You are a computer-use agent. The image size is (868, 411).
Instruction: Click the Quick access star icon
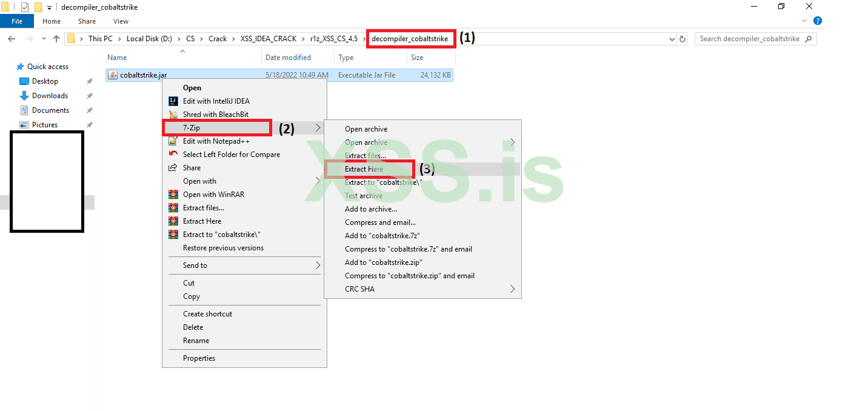click(x=20, y=67)
